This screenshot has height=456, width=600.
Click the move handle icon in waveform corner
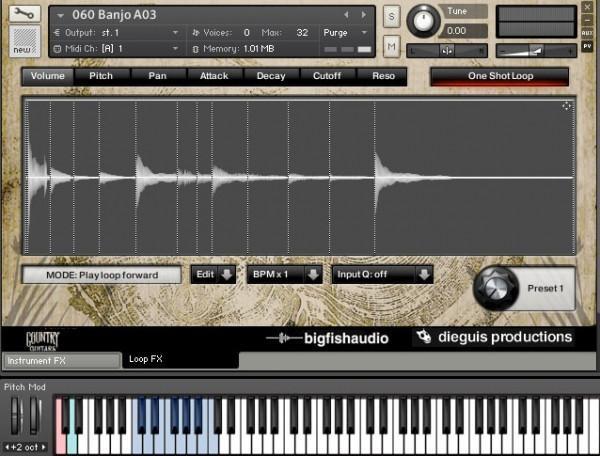coord(566,106)
